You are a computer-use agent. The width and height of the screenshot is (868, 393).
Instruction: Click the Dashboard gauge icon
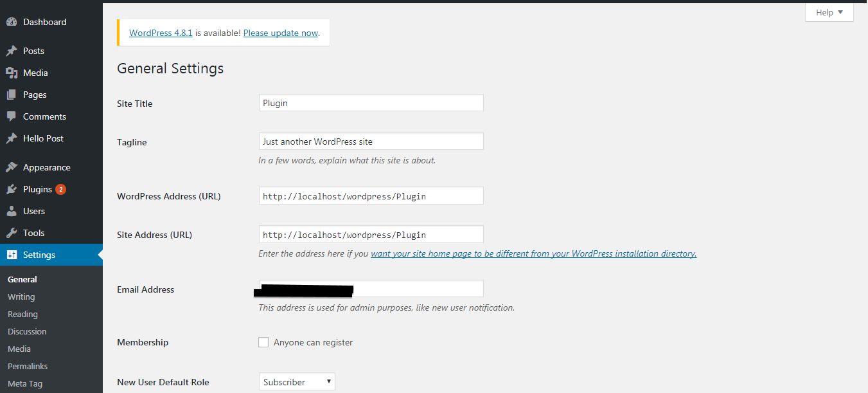coord(12,22)
